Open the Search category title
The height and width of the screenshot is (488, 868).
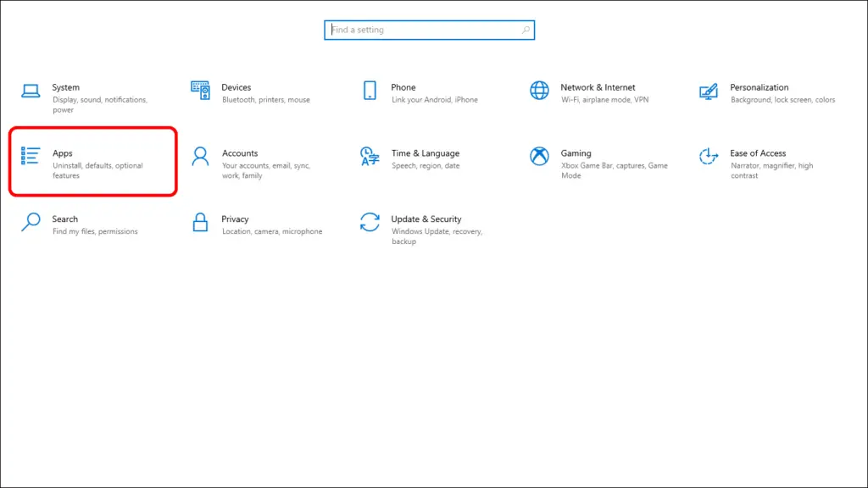64,219
